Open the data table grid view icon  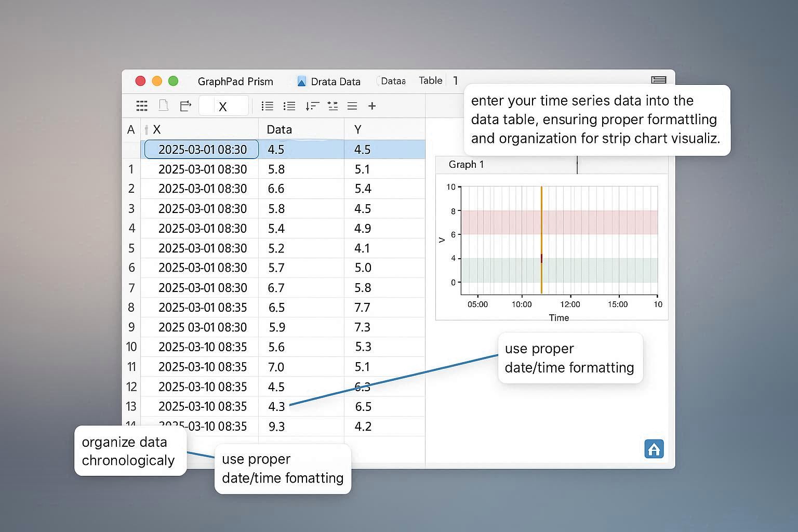pyautogui.click(x=141, y=106)
